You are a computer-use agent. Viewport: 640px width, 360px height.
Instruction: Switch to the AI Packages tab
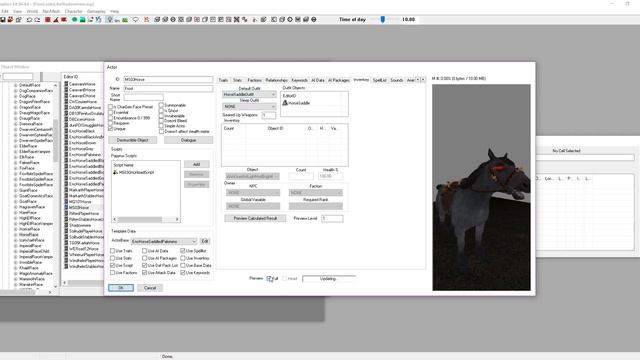point(338,80)
